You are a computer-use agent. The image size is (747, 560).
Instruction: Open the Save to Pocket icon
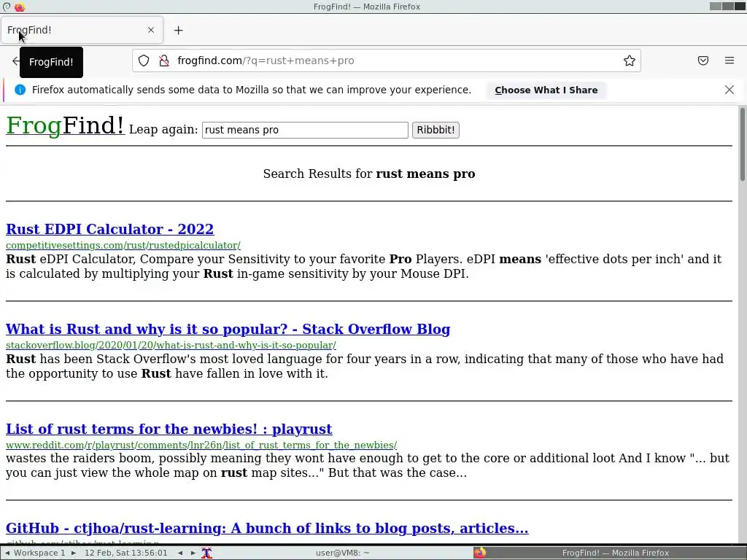(x=703, y=61)
